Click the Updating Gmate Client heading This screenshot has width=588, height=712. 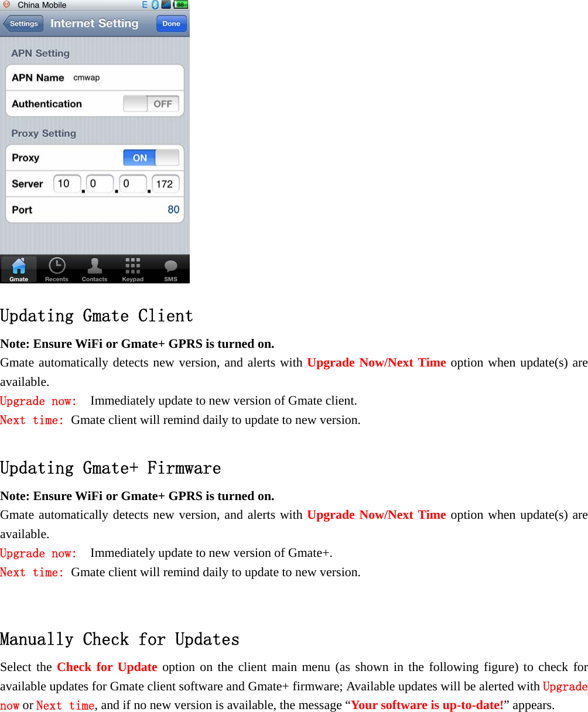click(x=97, y=316)
